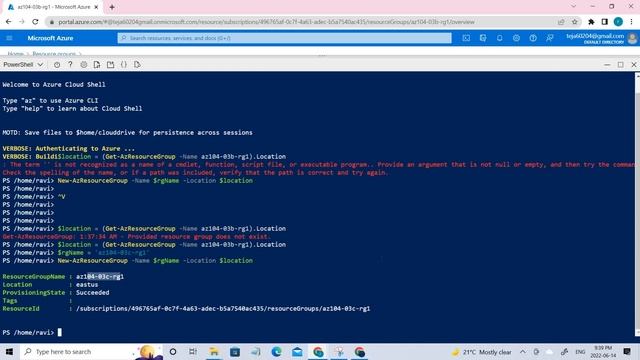The width and height of the screenshot is (640, 360).
Task: Click the Welcome to Azure Cloud Shell line
Action: 54,84
